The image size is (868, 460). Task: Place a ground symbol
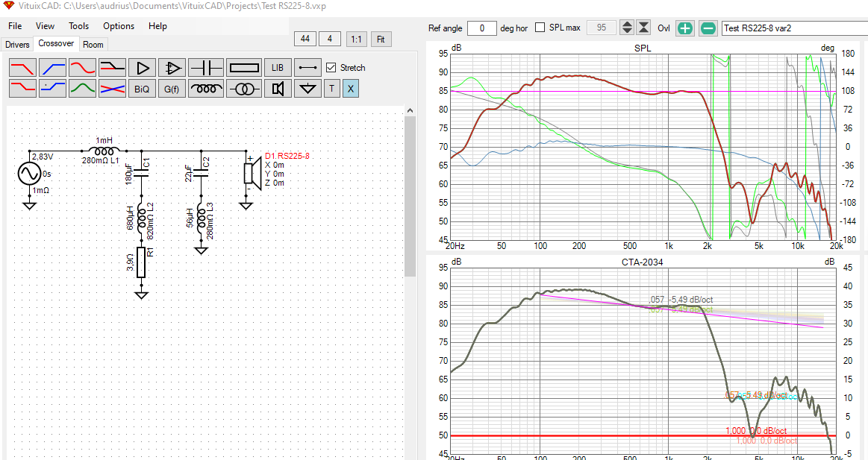pyautogui.click(x=307, y=89)
